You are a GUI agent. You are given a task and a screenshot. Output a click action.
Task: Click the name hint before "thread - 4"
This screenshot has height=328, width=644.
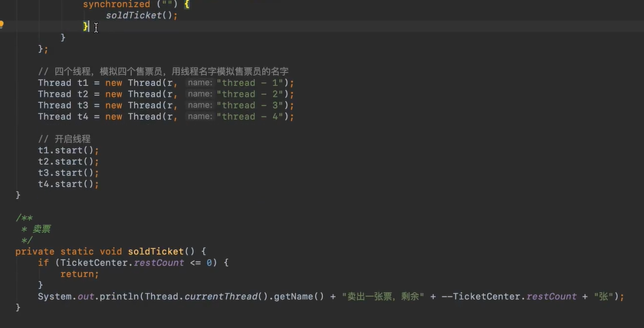tap(200, 116)
